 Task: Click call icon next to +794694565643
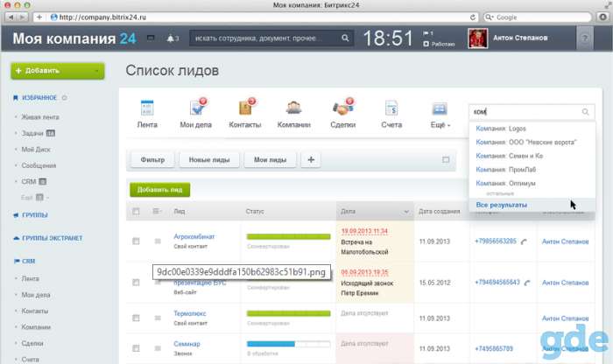(527, 283)
